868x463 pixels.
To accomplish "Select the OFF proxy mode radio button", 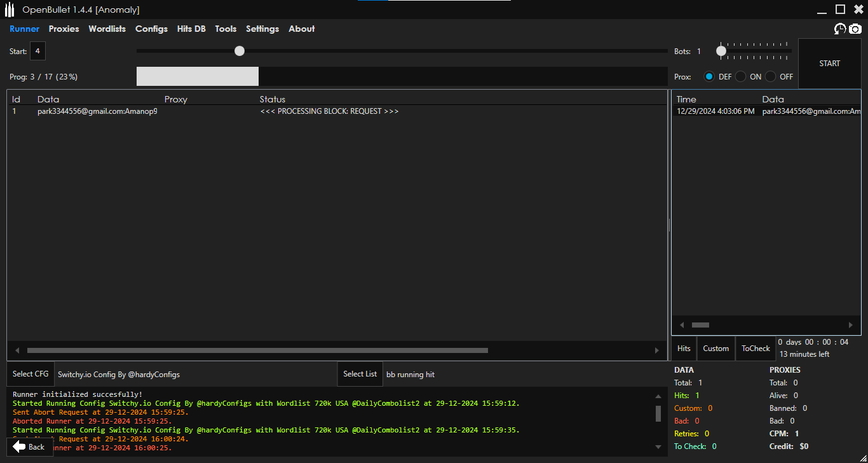I will click(x=771, y=76).
